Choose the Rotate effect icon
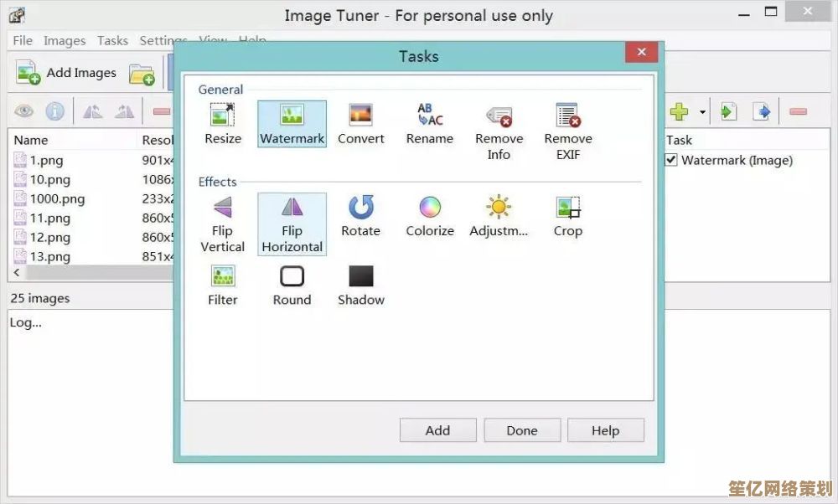The image size is (838, 504). (360, 216)
